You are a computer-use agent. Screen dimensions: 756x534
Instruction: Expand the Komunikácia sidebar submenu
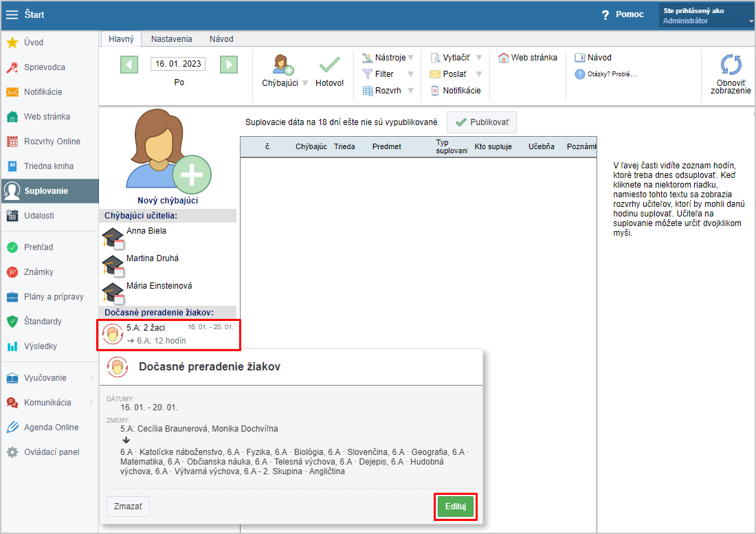(x=91, y=403)
